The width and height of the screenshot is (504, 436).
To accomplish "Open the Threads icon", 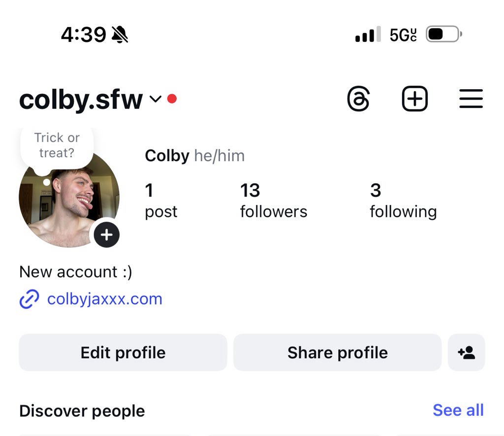I will click(358, 99).
